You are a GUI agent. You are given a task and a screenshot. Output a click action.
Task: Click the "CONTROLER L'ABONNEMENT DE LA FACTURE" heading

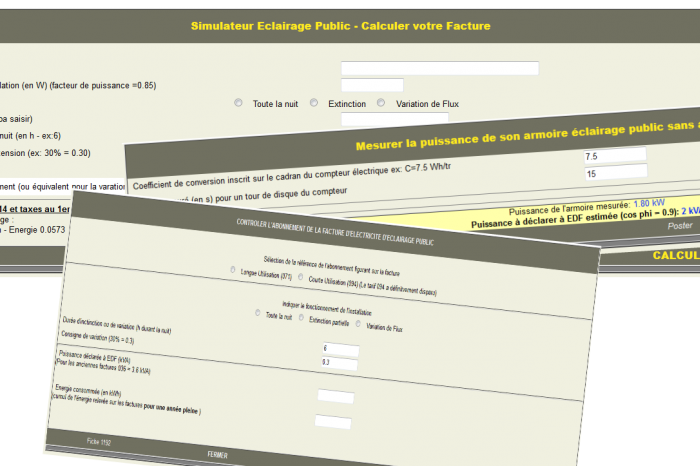pyautogui.click(x=335, y=232)
